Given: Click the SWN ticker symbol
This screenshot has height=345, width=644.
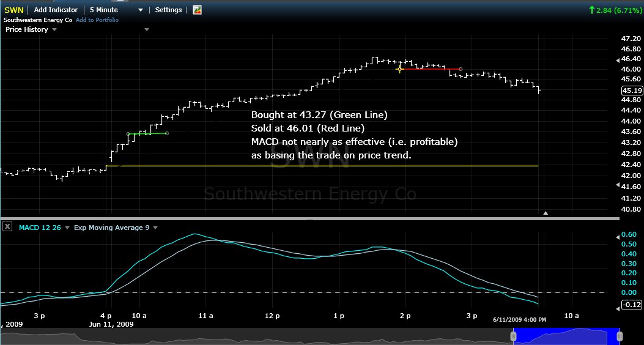Looking at the screenshot, I should pos(13,10).
